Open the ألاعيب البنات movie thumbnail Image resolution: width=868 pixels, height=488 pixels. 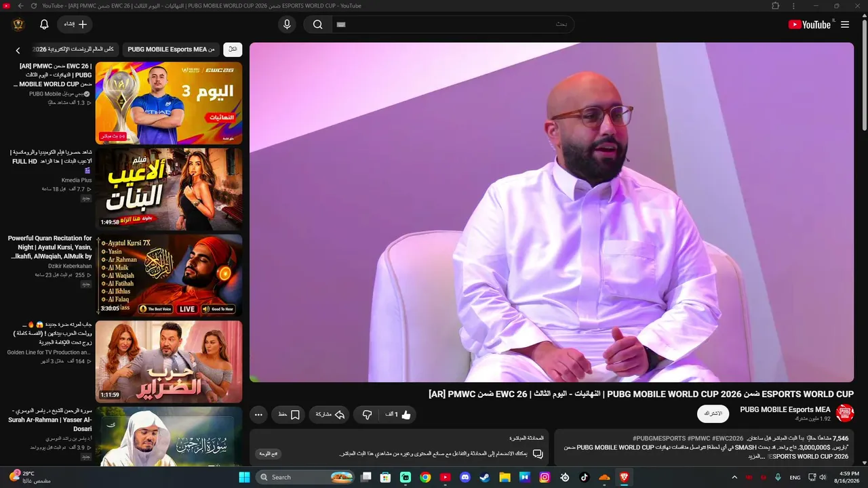click(x=169, y=189)
